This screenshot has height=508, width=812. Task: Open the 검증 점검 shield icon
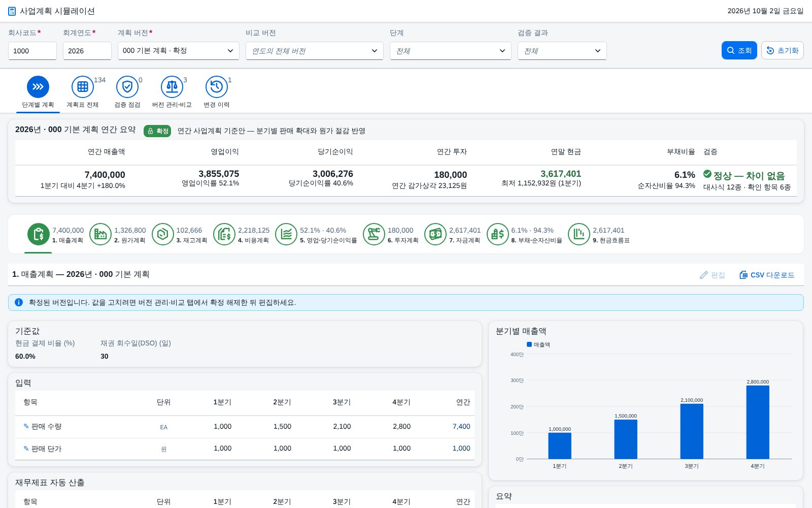pos(127,87)
